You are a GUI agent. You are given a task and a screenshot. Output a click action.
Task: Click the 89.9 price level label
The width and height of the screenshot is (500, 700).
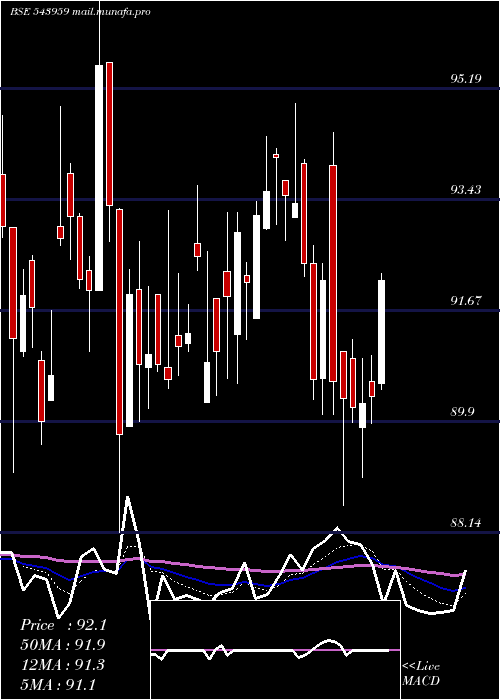(x=462, y=412)
